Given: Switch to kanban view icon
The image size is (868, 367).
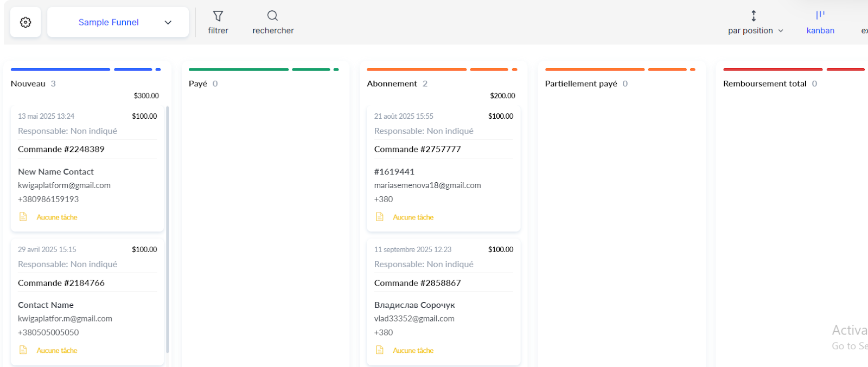Looking at the screenshot, I should (820, 16).
